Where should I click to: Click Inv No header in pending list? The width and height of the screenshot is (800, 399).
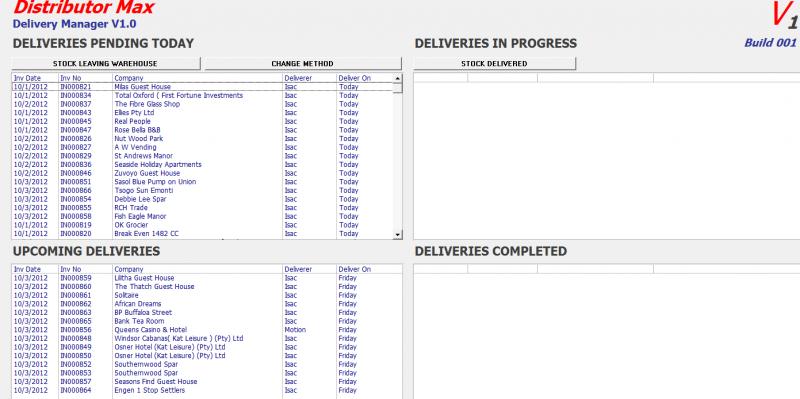pyautogui.click(x=85, y=78)
